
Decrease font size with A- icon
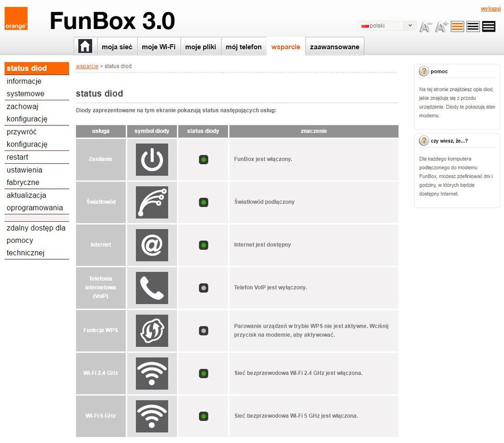point(426,27)
